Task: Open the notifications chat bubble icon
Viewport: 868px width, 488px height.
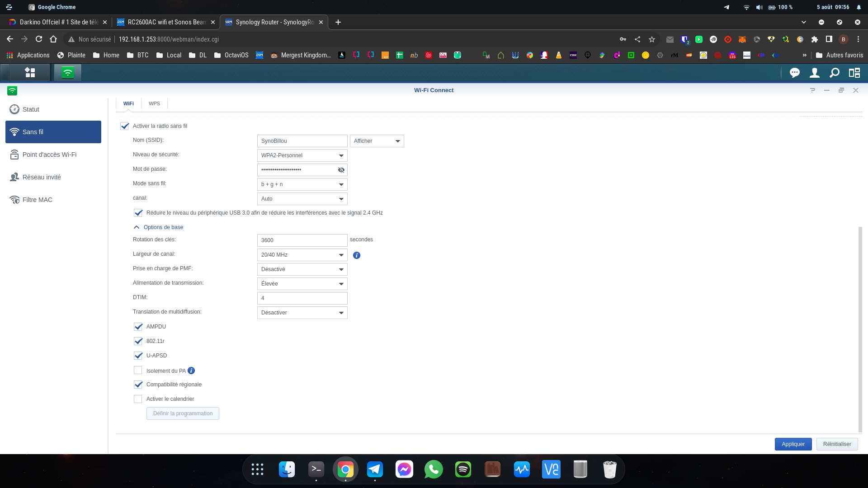Action: click(794, 73)
